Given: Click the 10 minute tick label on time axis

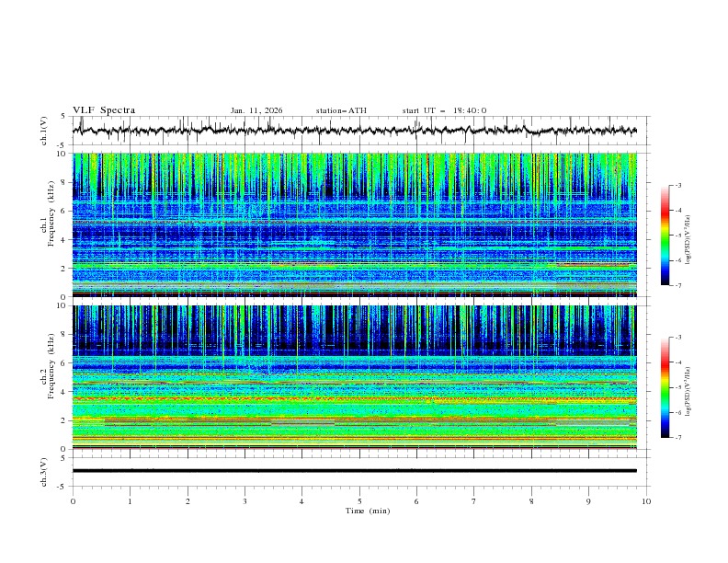Looking at the screenshot, I should coord(646,500).
